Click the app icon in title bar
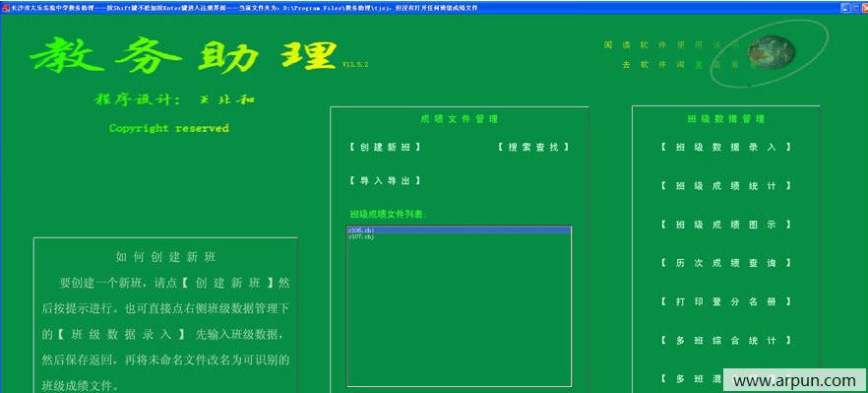The height and width of the screenshot is (393, 868). [x=6, y=8]
